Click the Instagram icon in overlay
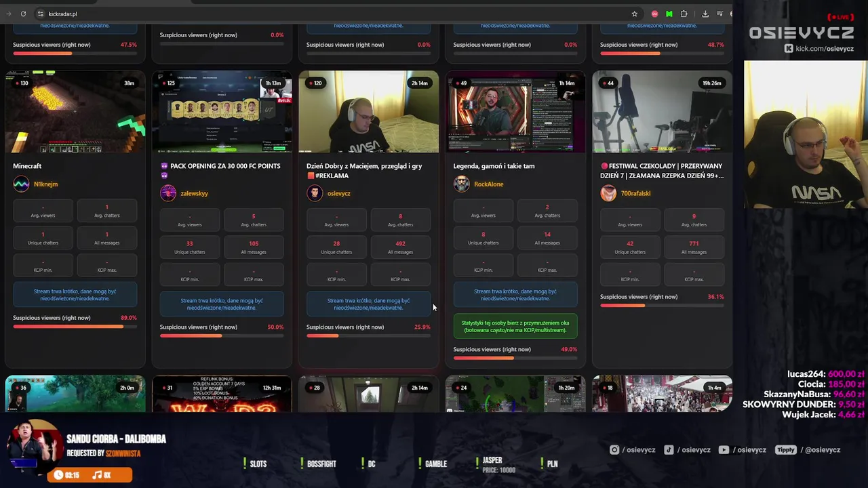Viewport: 868px width, 488px height. (614, 449)
